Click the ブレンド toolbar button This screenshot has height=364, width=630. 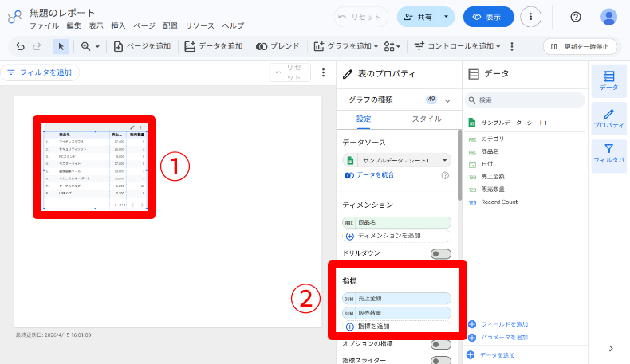278,46
